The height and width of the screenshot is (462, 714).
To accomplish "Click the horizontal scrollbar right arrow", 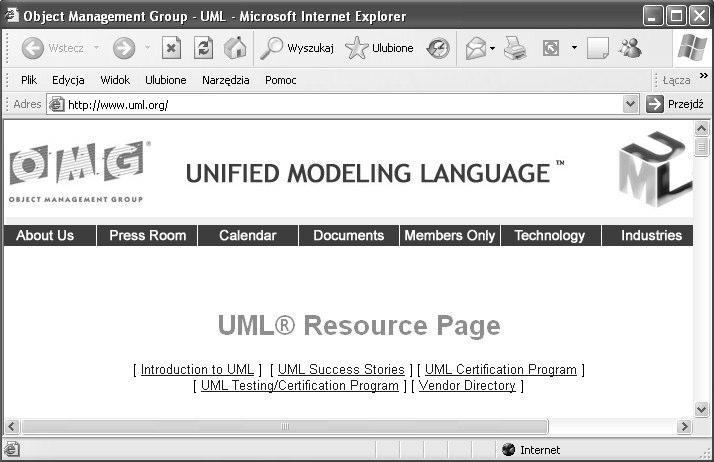I will tap(684, 426).
